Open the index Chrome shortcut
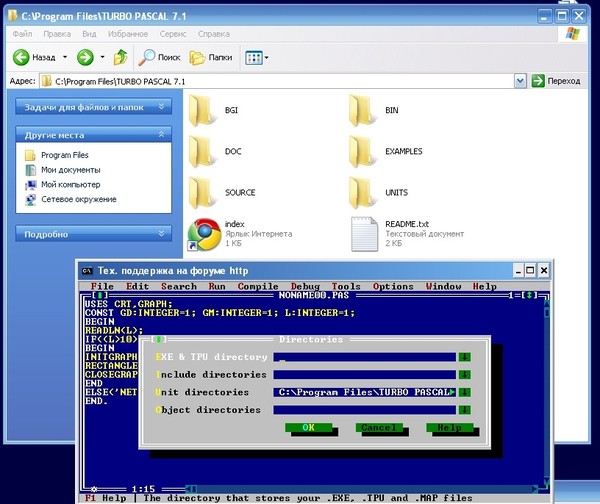The image size is (600, 504). click(204, 234)
